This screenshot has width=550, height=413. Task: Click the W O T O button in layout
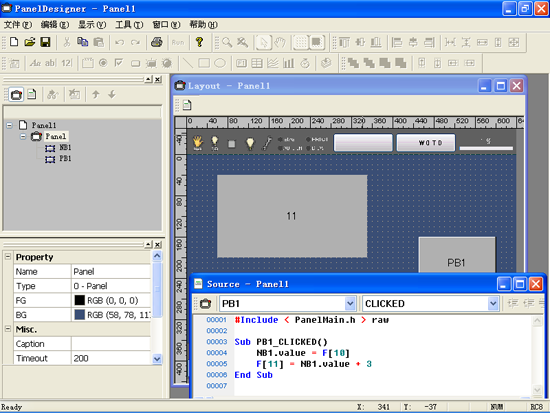[x=426, y=142]
